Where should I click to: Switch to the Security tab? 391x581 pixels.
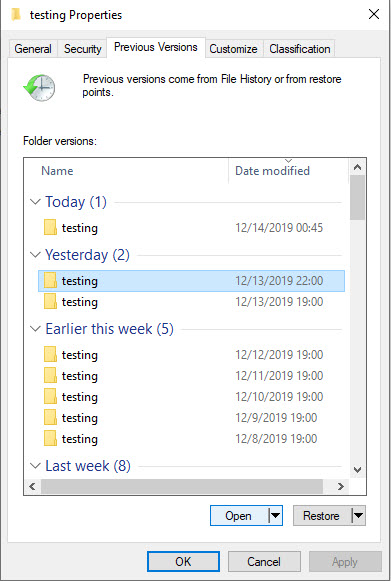(x=83, y=49)
